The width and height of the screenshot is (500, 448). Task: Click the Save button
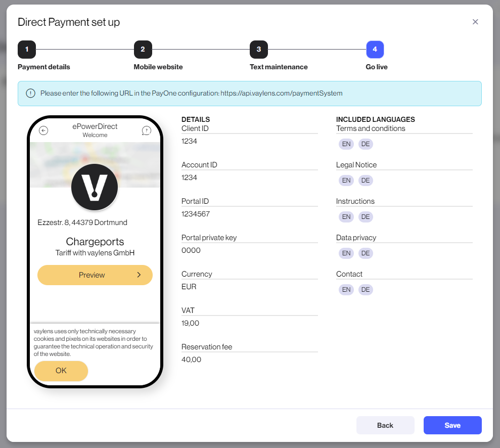pyautogui.click(x=452, y=425)
